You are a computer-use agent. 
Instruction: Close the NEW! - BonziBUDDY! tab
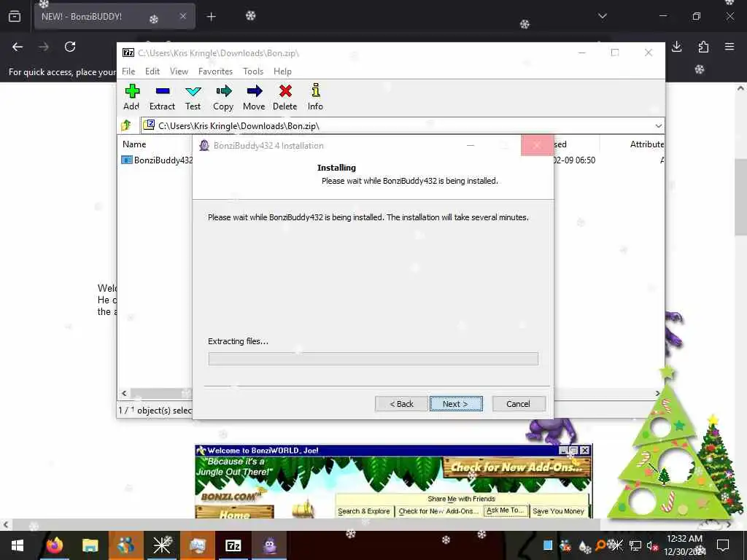point(183,16)
